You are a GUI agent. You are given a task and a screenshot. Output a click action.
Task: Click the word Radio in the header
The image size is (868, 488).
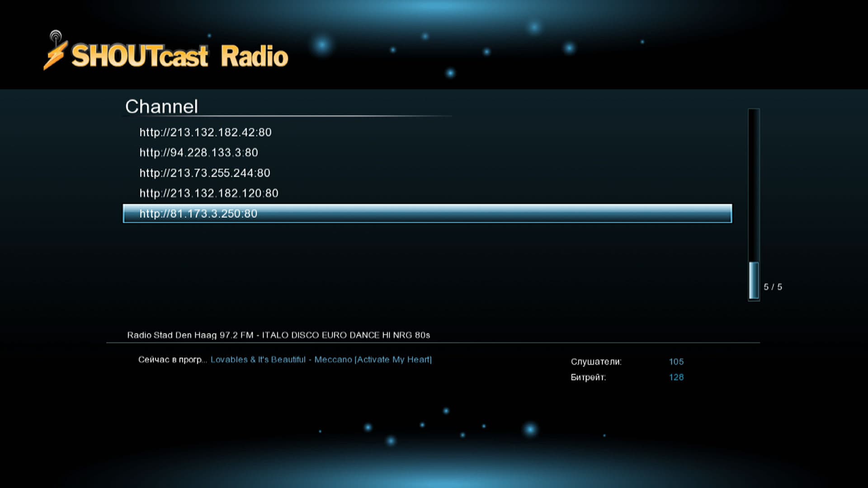254,56
